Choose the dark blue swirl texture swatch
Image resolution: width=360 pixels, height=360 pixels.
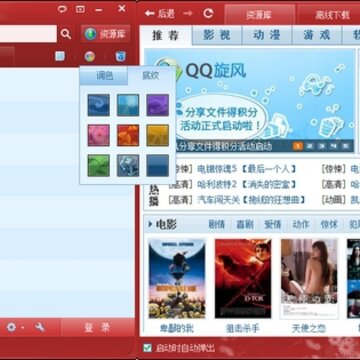(99, 105)
